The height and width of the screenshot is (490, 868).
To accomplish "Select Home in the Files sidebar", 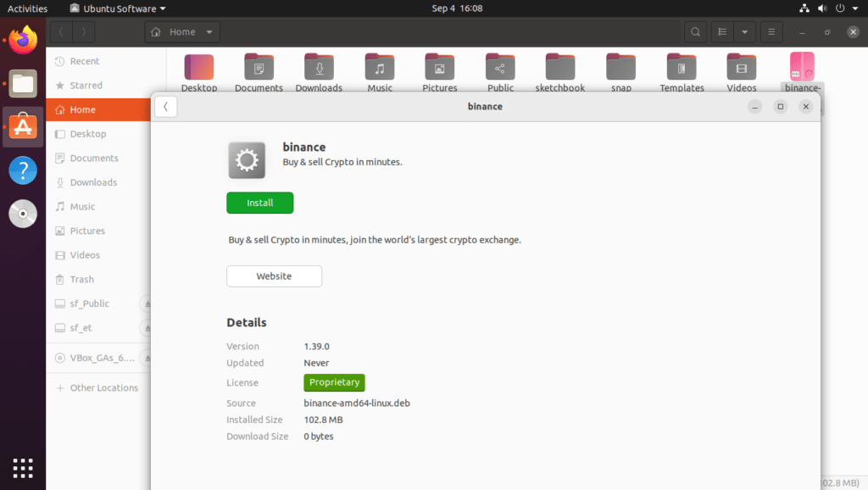I will (98, 109).
